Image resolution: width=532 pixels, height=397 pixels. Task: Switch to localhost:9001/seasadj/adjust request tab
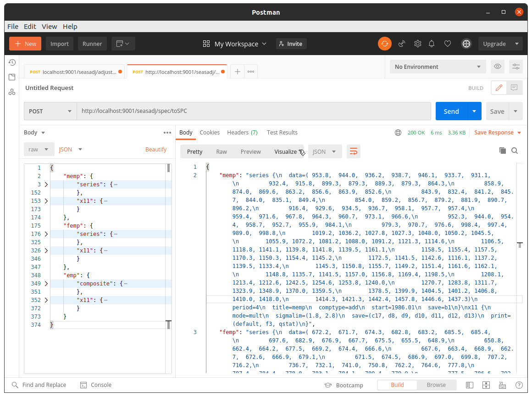pos(75,72)
